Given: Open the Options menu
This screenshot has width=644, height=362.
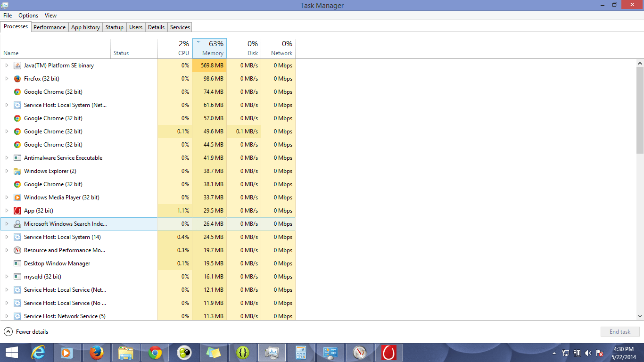Looking at the screenshot, I should pos(28,16).
